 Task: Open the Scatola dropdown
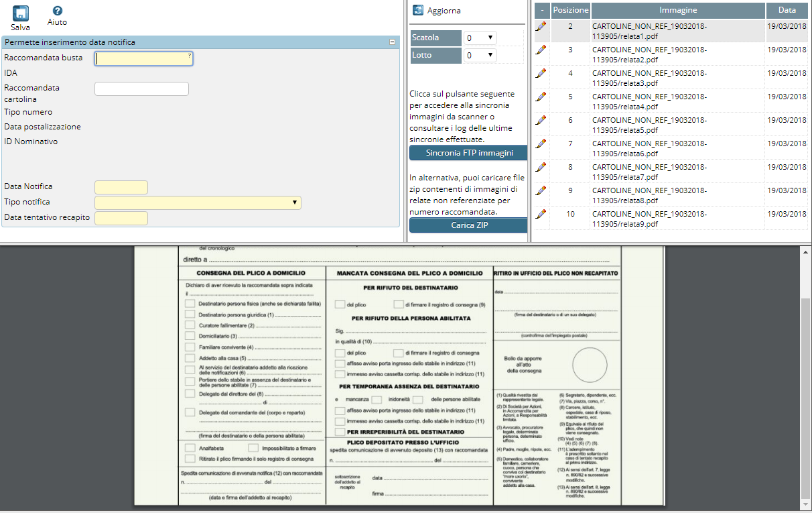pyautogui.click(x=481, y=38)
